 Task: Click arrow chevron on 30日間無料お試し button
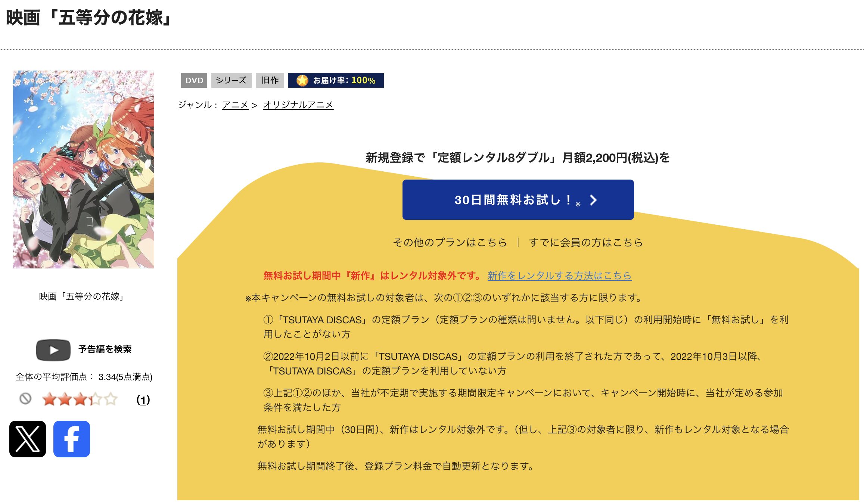593,200
